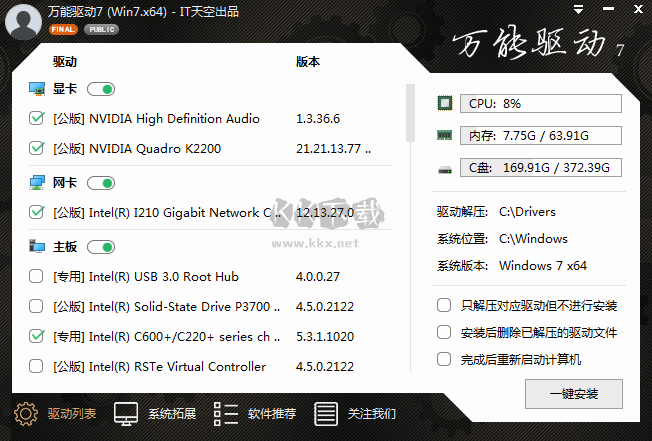
Task: Click the user avatar icon
Action: pos(23,22)
